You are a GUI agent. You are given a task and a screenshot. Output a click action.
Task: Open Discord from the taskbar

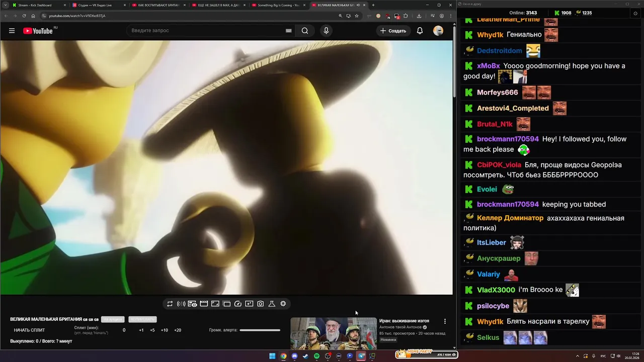[x=294, y=356]
